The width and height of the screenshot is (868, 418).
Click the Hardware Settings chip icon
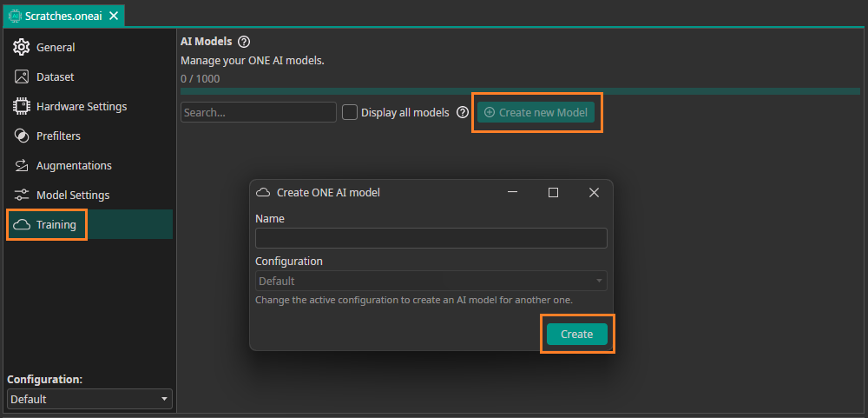(21, 106)
